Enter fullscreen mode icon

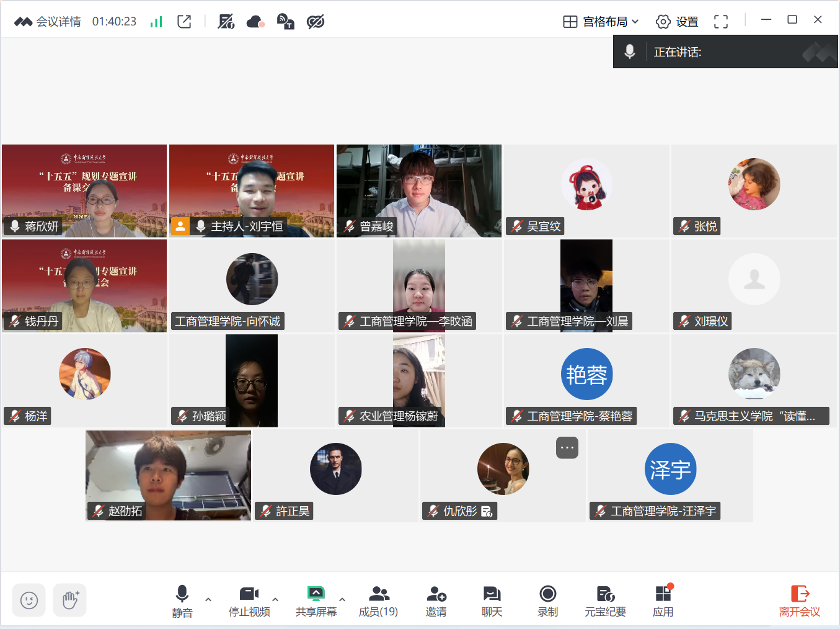pos(720,22)
